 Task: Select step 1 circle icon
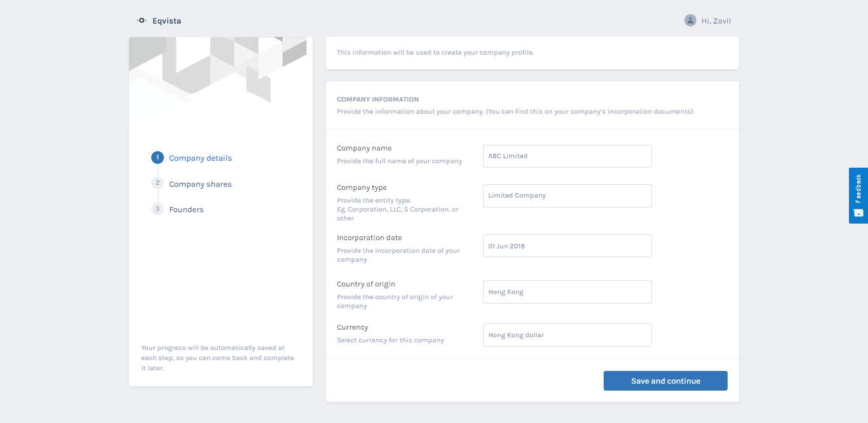pos(158,158)
